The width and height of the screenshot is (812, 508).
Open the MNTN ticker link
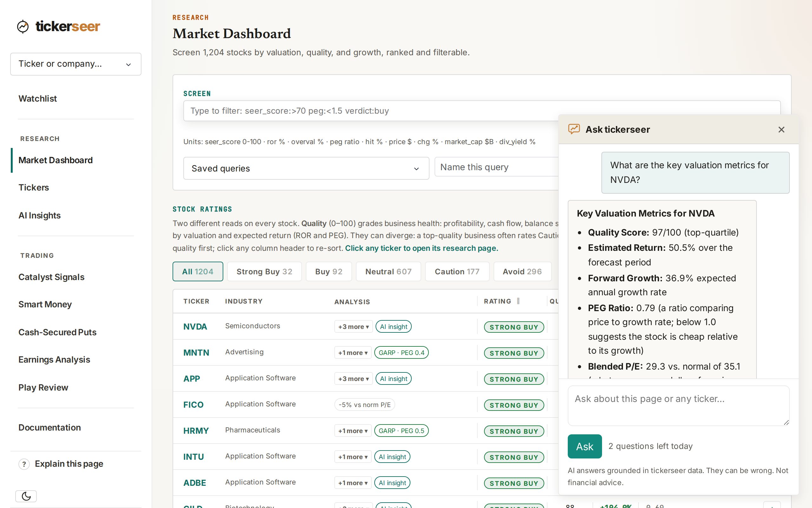(196, 353)
